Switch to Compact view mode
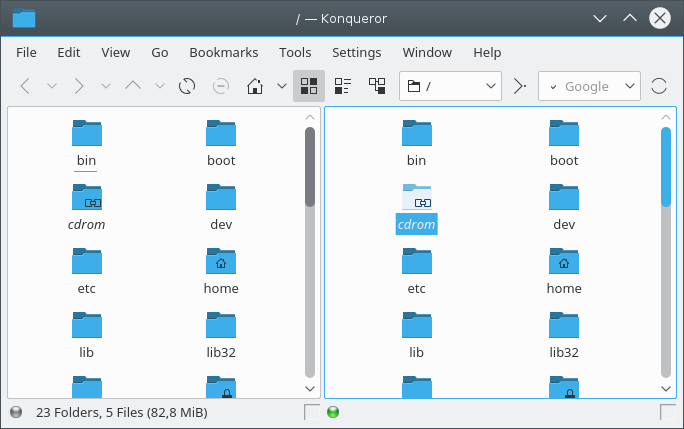Screen dimensions: 684x429 pyautogui.click(x=343, y=86)
